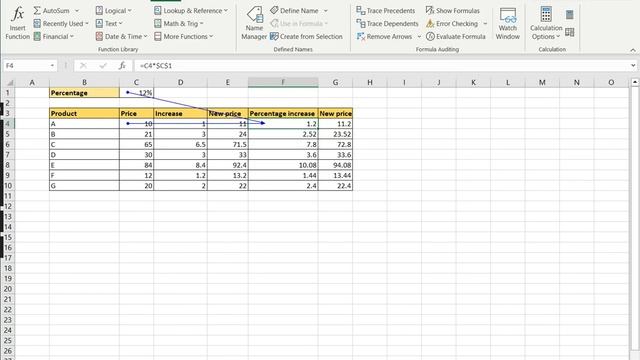Click Calculate Sheet icon
Screen dimensions: 640x360
tap(570, 32)
